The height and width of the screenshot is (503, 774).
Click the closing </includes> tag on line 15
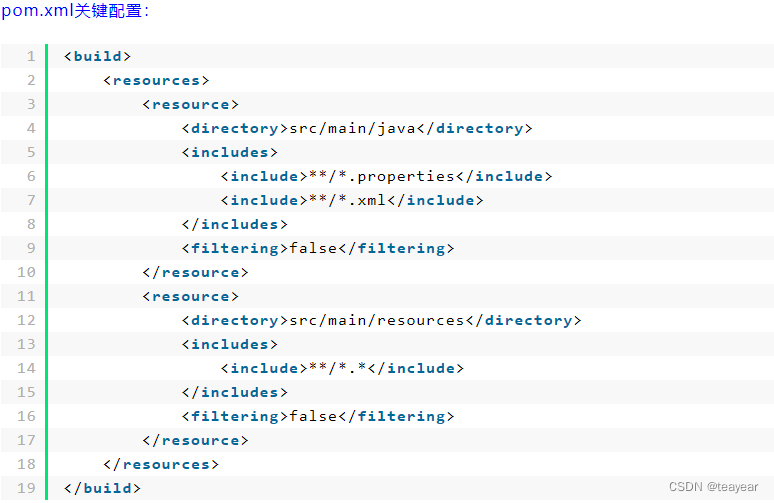(x=234, y=392)
